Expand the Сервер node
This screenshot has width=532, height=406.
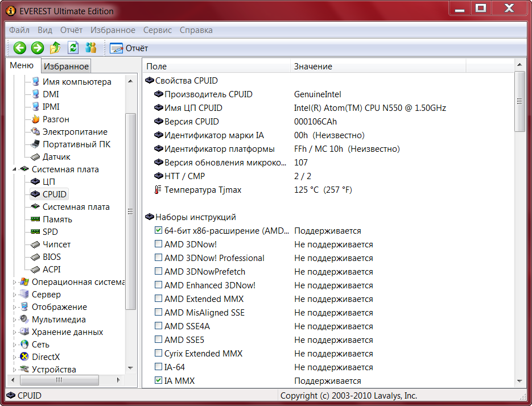point(14,295)
